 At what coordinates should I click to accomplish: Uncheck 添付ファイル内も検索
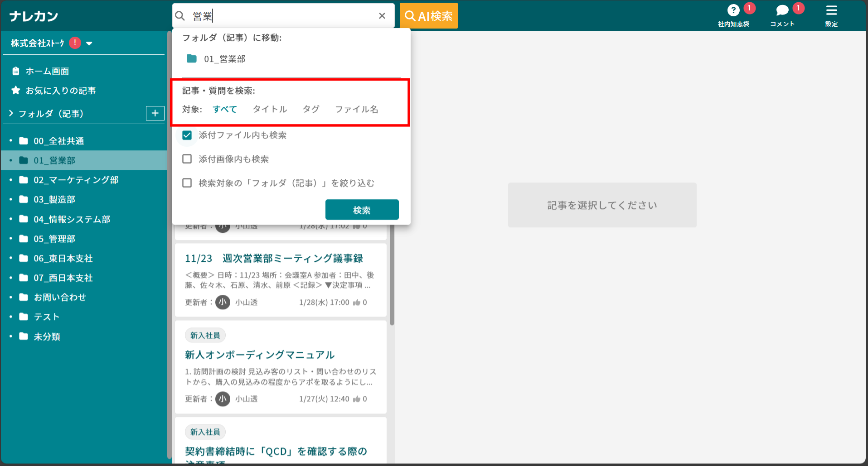pyautogui.click(x=187, y=135)
